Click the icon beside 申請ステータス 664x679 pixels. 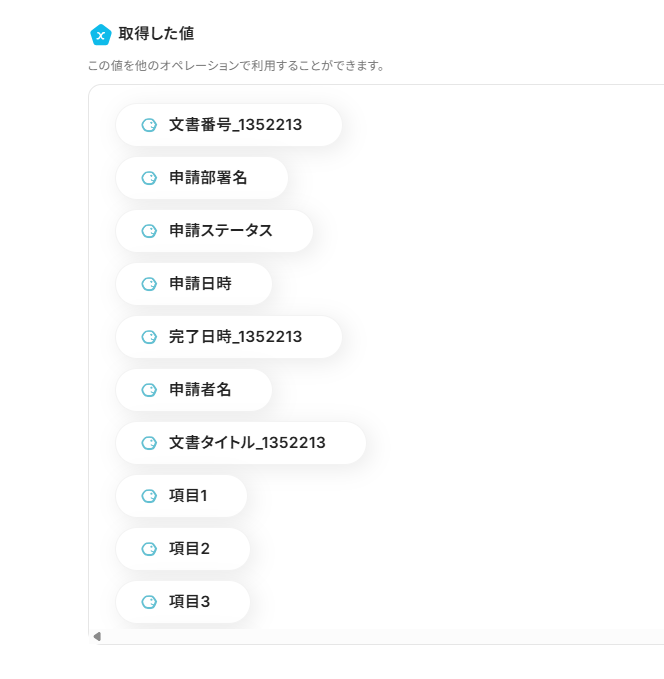coord(149,231)
